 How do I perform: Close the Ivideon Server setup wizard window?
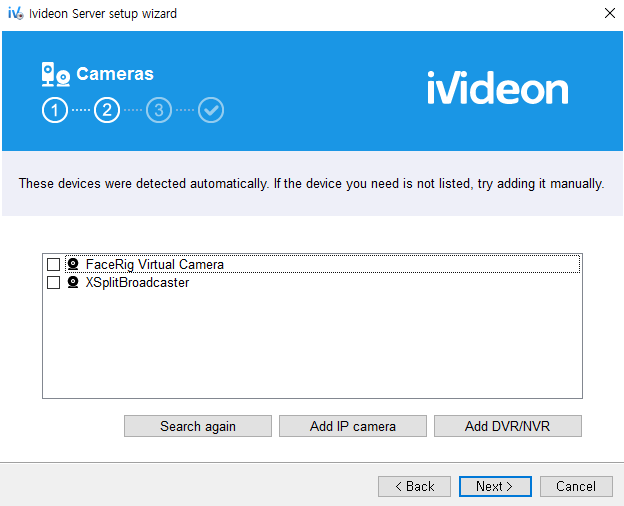click(609, 13)
